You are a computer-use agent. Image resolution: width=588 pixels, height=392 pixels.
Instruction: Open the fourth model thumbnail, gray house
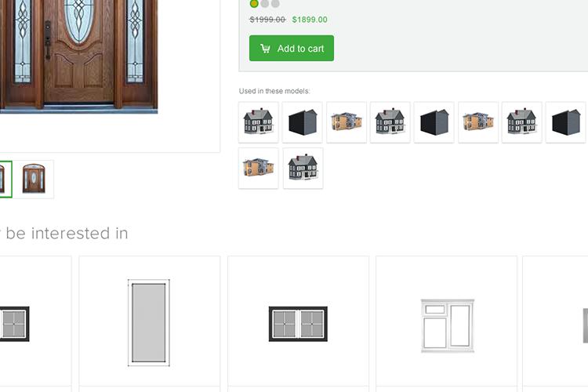coord(390,122)
